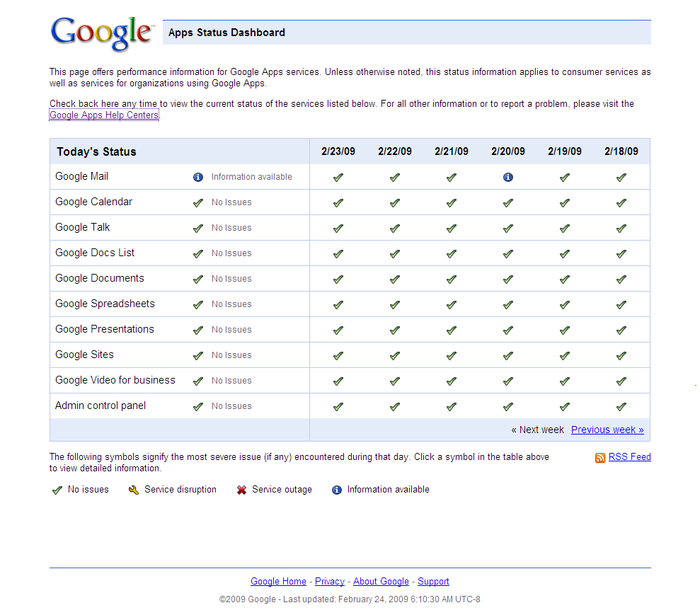Click Google Spreadsheets 2/22/09 status checkmark
This screenshot has width=700, height=610.
click(394, 304)
